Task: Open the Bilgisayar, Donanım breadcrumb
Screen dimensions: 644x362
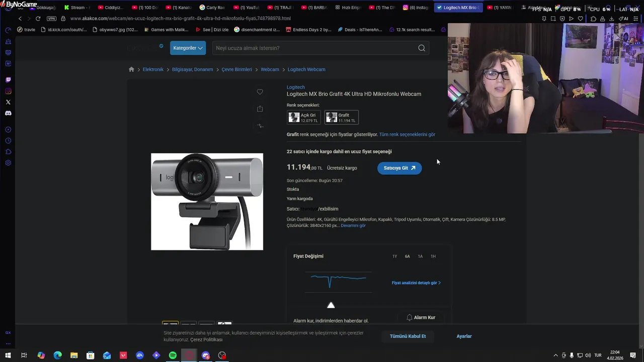Action: 192,69
